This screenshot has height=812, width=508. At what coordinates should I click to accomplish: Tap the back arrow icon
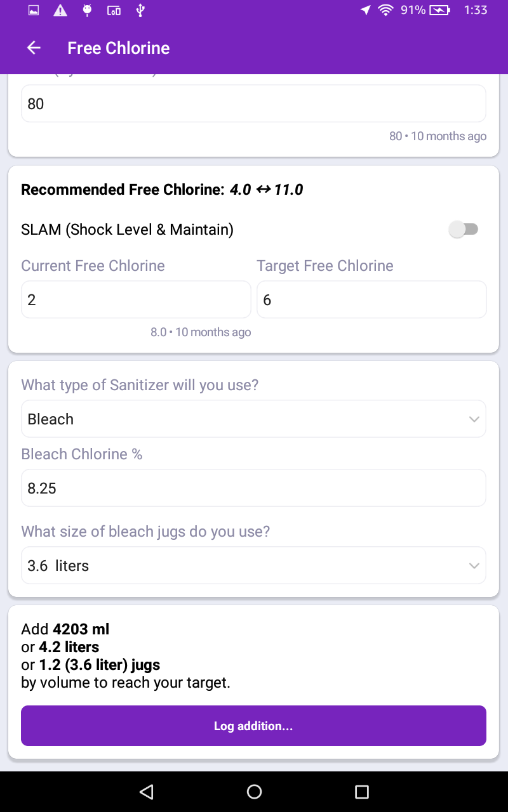34,48
